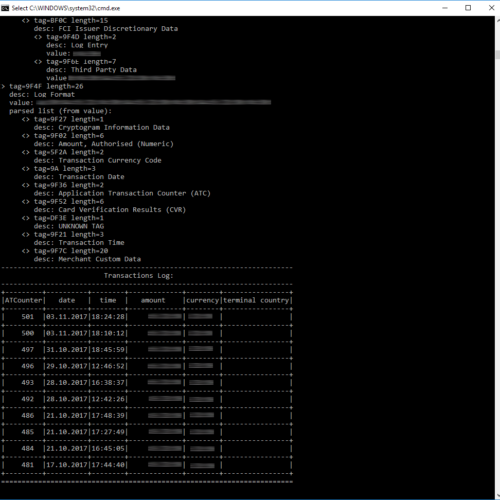Click 'Cryptogram Information Data' description line
Viewport: 500px width, 500px height.
[102, 127]
